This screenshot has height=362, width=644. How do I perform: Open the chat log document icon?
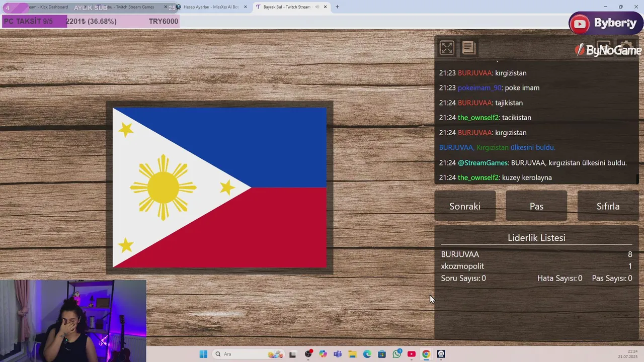[468, 48]
